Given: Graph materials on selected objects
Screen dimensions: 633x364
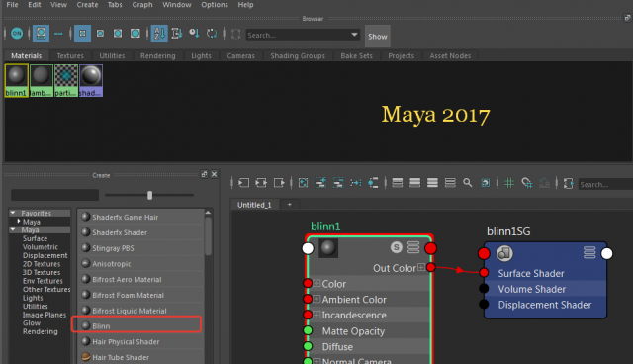Looking at the screenshot, I should [373, 183].
